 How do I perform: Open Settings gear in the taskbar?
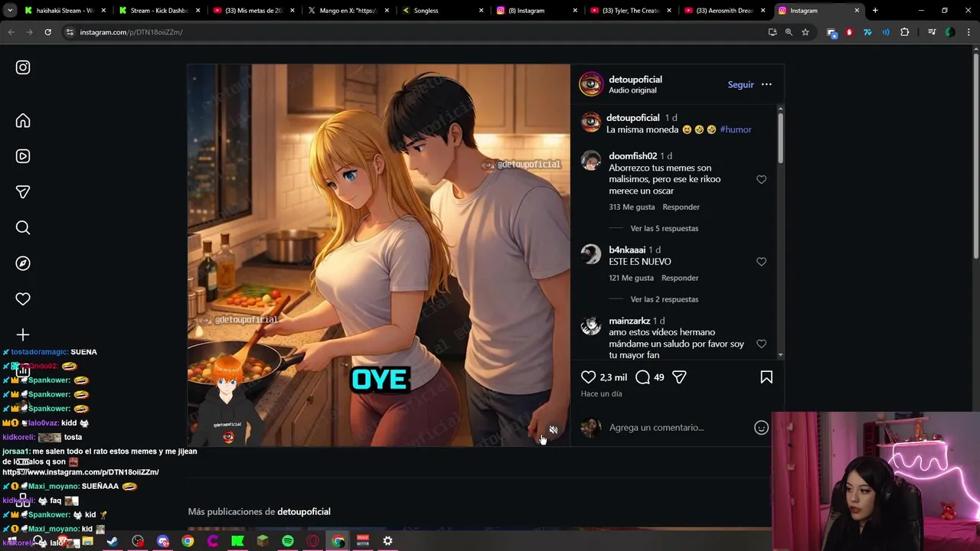(387, 541)
